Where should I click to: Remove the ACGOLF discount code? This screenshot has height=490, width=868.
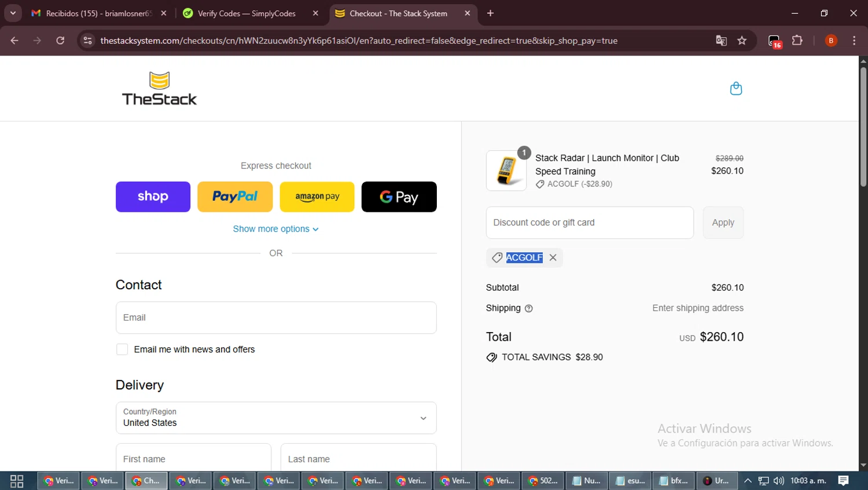[553, 257]
